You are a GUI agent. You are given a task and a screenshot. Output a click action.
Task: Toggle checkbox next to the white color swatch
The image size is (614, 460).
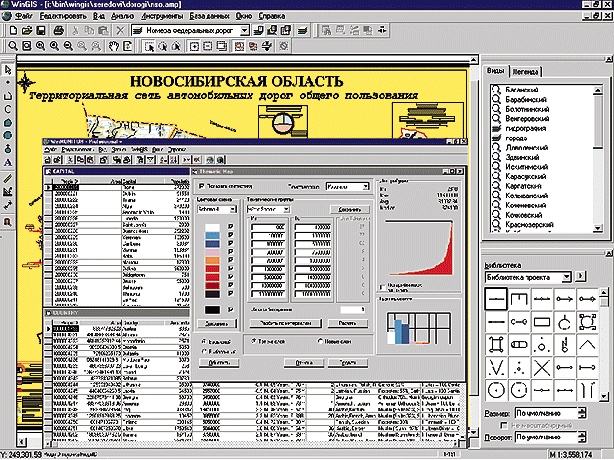click(x=231, y=226)
